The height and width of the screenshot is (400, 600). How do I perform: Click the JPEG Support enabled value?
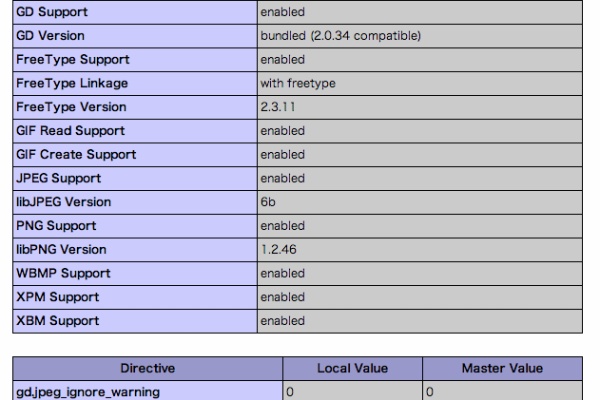(x=282, y=178)
